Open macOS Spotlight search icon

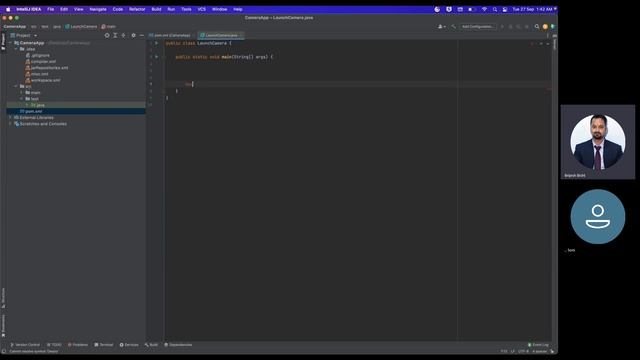pyautogui.click(x=495, y=9)
